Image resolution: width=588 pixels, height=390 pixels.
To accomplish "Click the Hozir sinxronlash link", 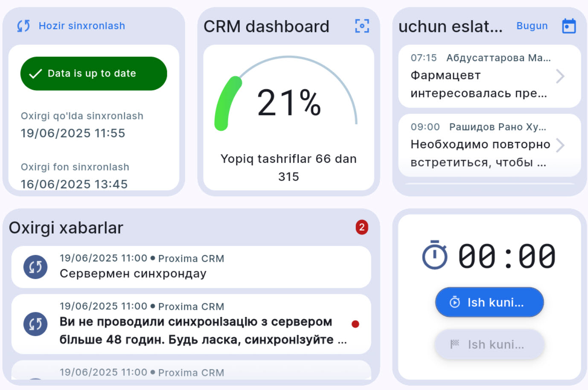I will [x=82, y=26].
